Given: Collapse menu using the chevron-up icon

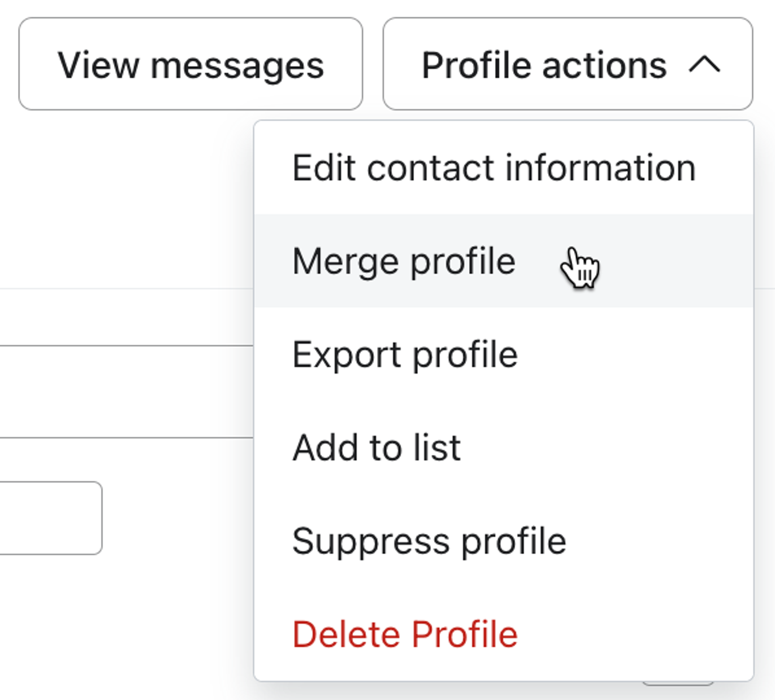Looking at the screenshot, I should coord(704,64).
